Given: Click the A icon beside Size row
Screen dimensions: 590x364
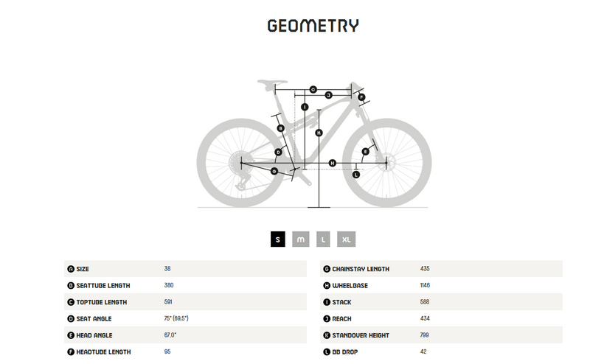Looking at the screenshot, I should point(71,269).
